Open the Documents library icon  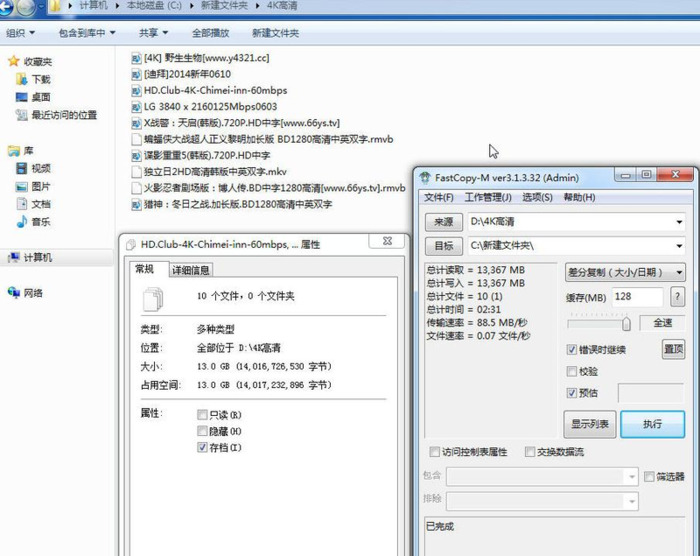(x=21, y=204)
